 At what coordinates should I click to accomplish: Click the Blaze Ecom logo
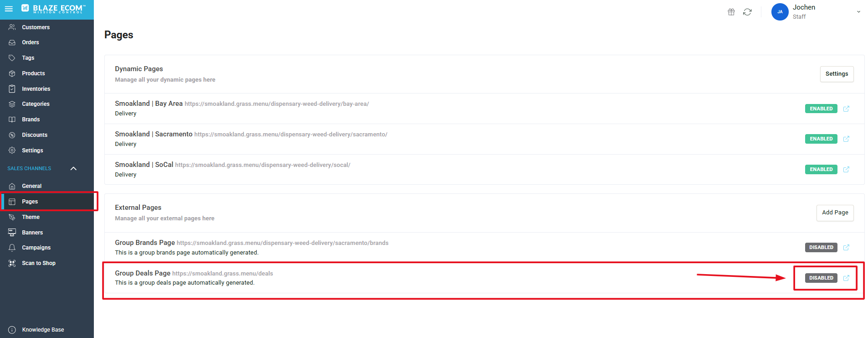coord(53,9)
